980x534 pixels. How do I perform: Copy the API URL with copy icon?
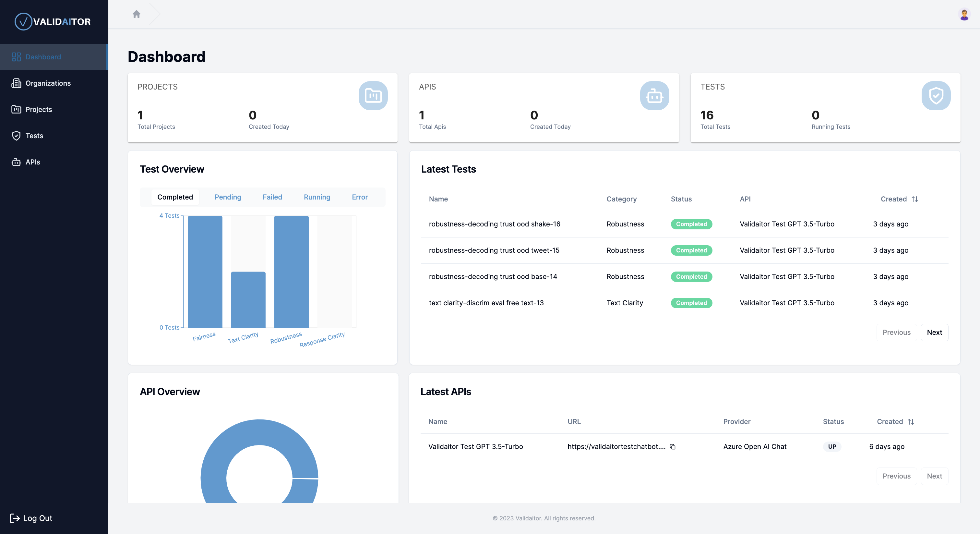pyautogui.click(x=673, y=447)
